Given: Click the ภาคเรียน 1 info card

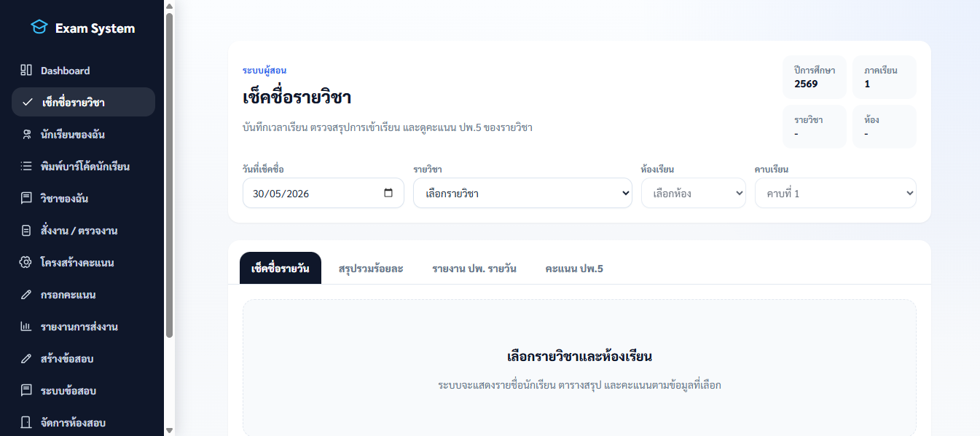Looking at the screenshot, I should (x=885, y=77).
